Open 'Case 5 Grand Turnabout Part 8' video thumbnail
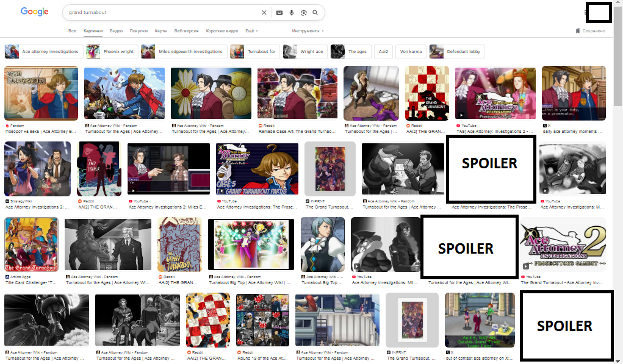The image size is (623, 364). 257,169
